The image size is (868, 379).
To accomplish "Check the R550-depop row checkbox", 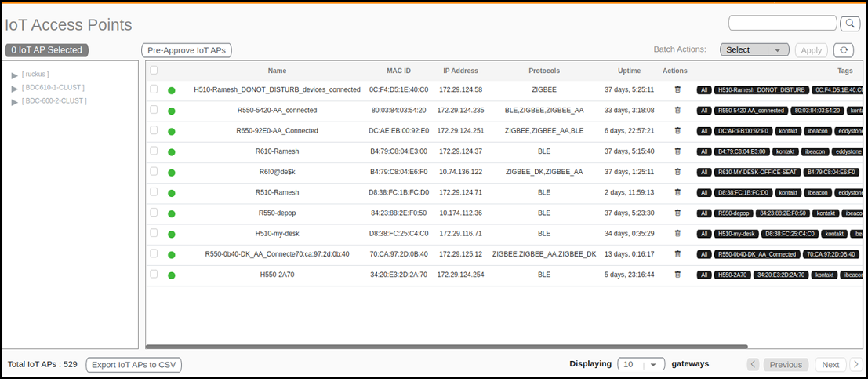I will [x=154, y=212].
